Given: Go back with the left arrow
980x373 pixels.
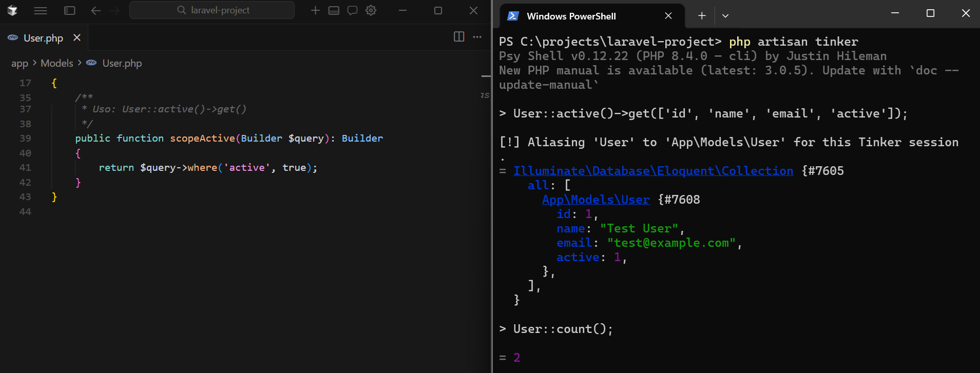Looking at the screenshot, I should (x=95, y=10).
